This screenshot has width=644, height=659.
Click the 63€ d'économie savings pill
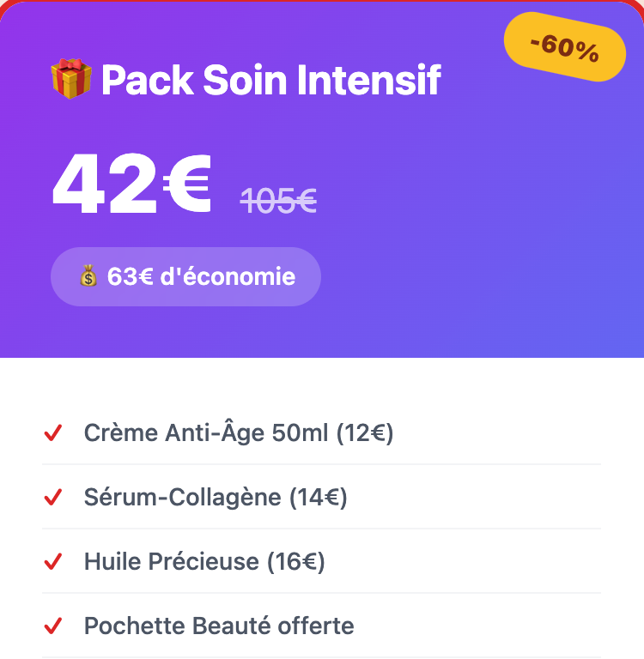[x=185, y=276]
